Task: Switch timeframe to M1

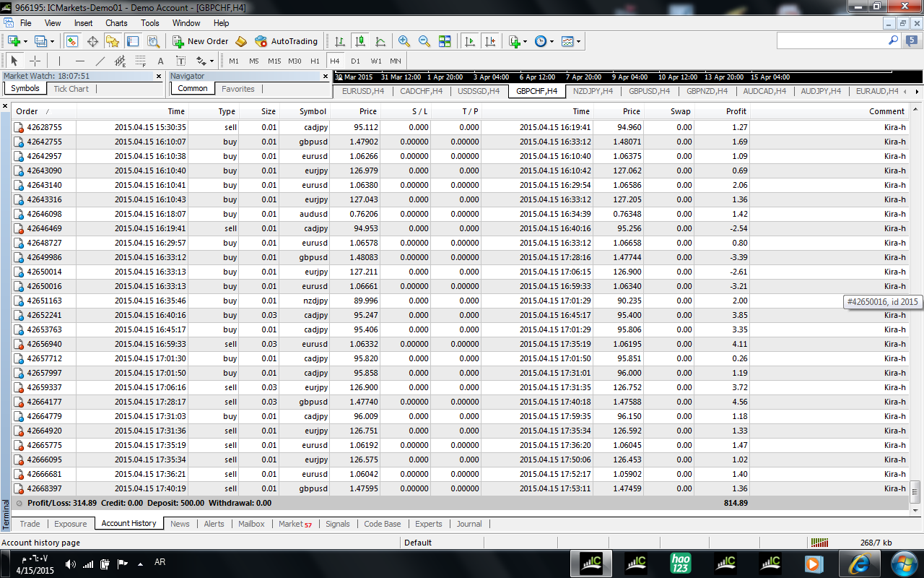Action: (234, 61)
